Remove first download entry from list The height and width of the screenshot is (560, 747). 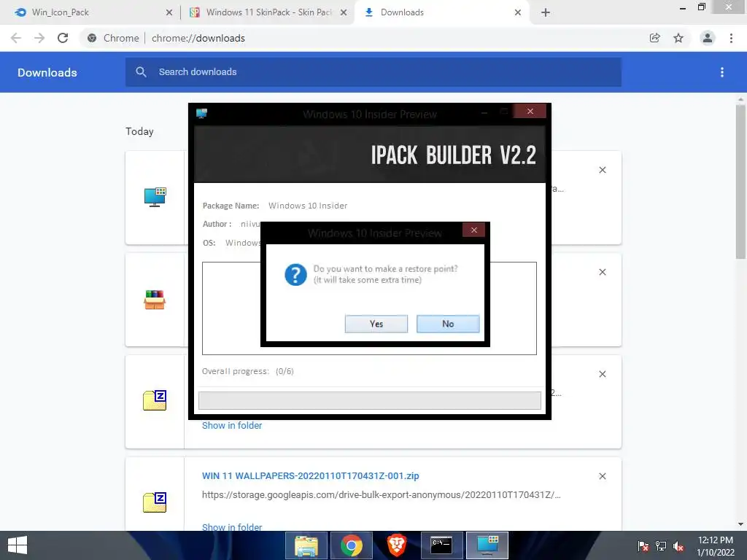[x=602, y=170]
